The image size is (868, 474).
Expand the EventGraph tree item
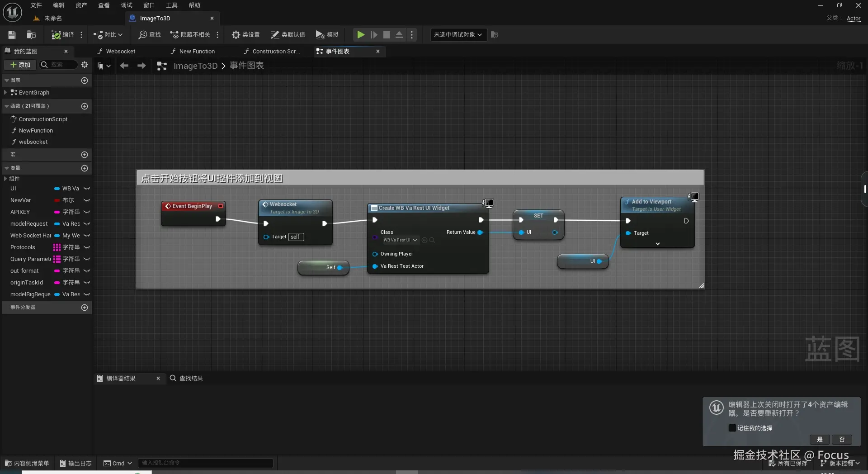5,93
